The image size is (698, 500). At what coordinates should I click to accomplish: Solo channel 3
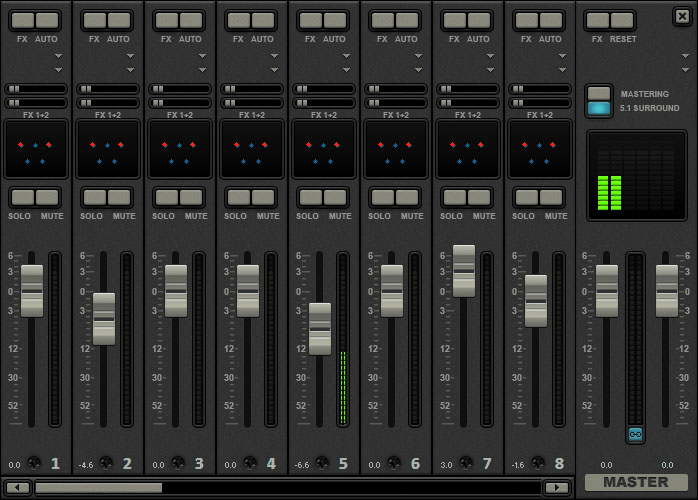tap(167, 197)
